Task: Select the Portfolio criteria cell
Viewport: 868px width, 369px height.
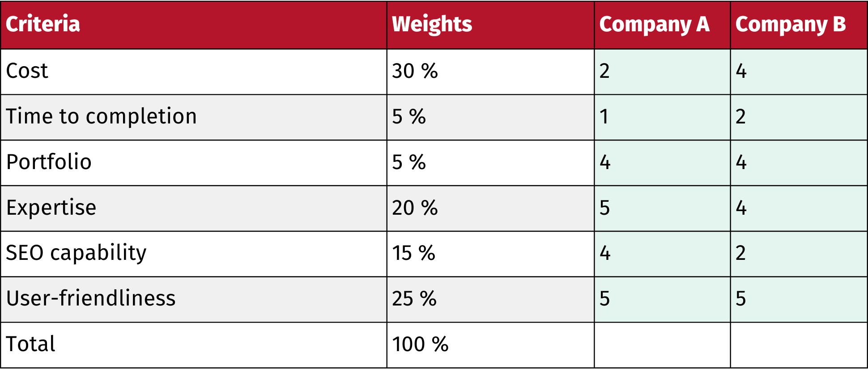Action: tap(194, 163)
